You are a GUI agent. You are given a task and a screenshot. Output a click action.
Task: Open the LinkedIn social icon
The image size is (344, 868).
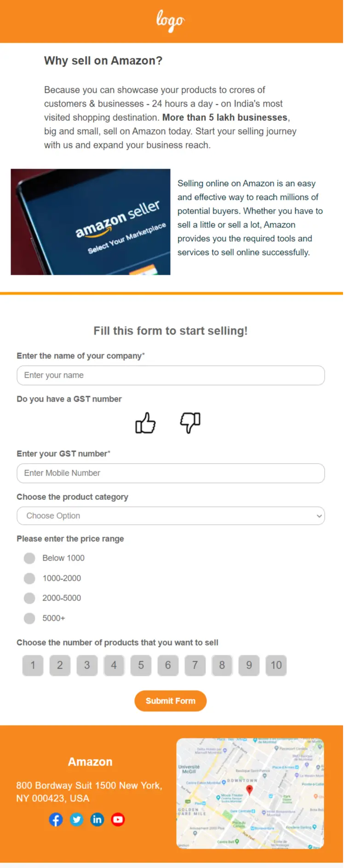click(x=97, y=819)
